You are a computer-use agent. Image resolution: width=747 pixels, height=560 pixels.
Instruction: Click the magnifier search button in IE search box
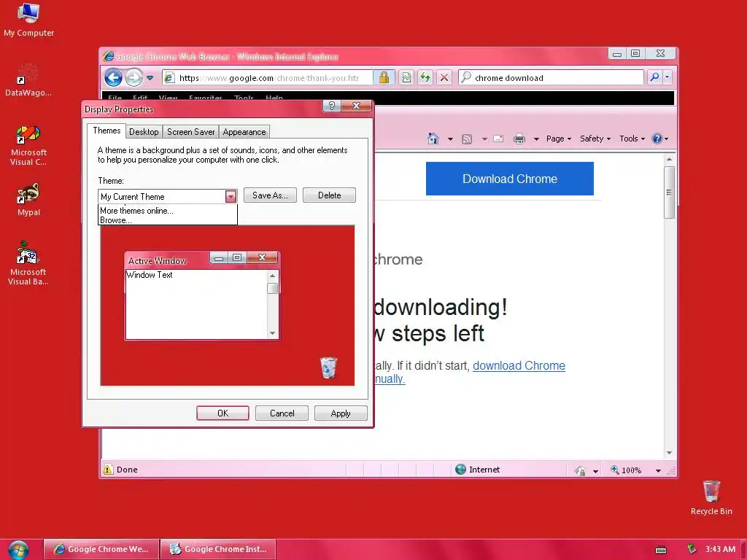[x=654, y=77]
